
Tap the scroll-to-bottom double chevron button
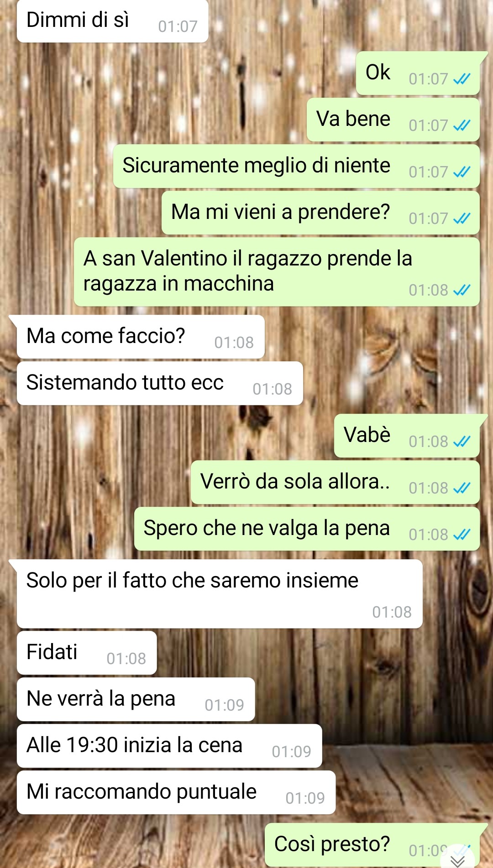[x=458, y=858]
